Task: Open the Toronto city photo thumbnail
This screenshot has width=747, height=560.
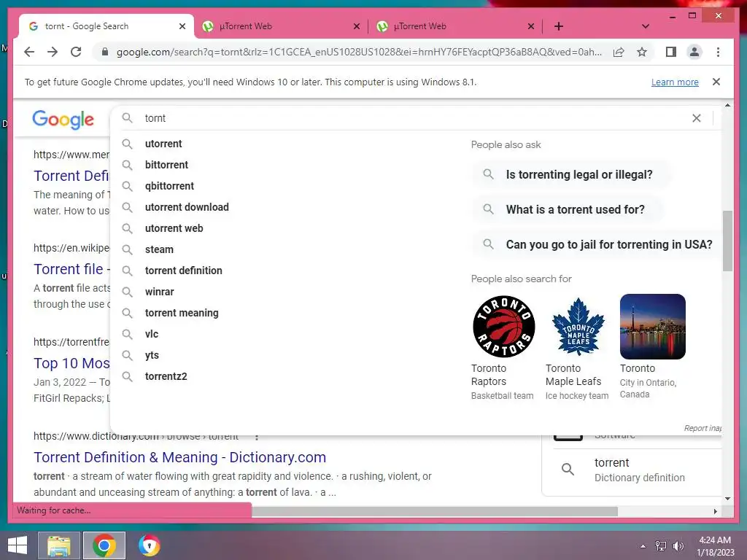Action: [x=653, y=327]
